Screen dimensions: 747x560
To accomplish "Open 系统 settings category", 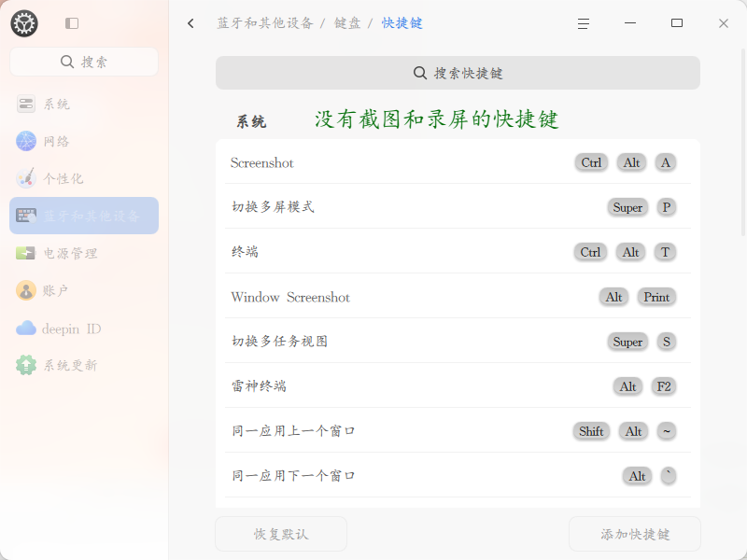I will click(x=84, y=104).
